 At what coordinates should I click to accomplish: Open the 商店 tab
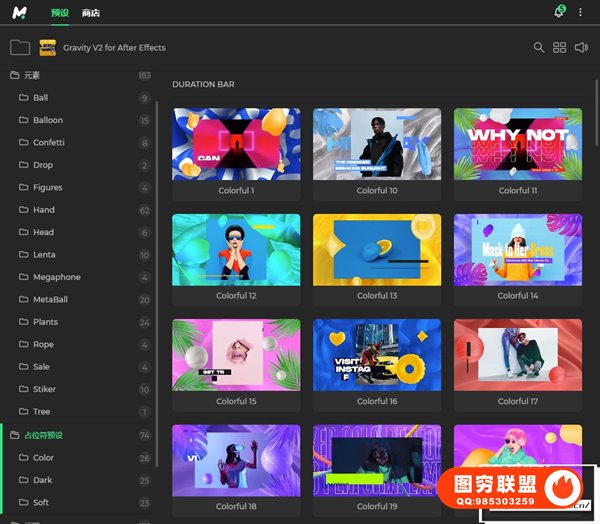(x=91, y=12)
